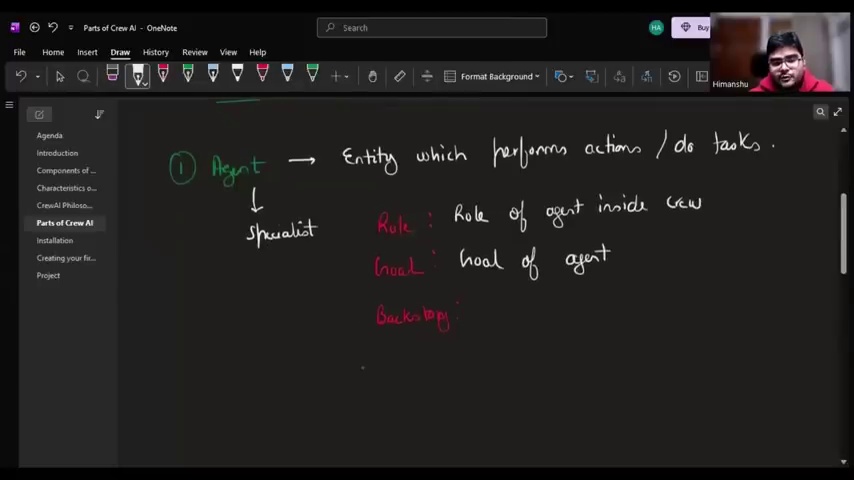Toggle the Draw with Touch hand tool
Viewport: 854px width, 480px height.
pyautogui.click(x=373, y=77)
